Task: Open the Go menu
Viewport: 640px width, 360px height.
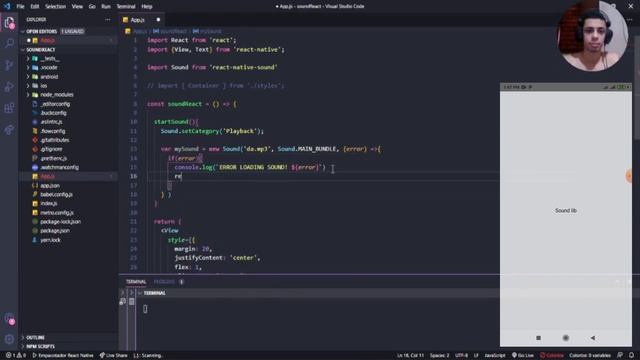Action: tap(92, 7)
